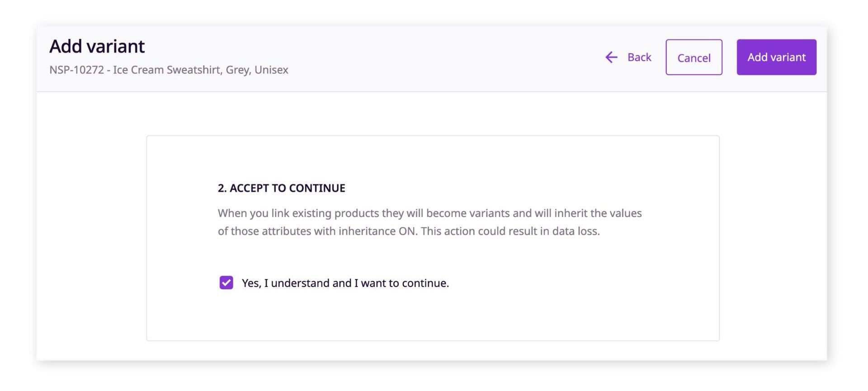This screenshot has width=868, height=391.
Task: Go to previous step via Back text
Action: [639, 57]
